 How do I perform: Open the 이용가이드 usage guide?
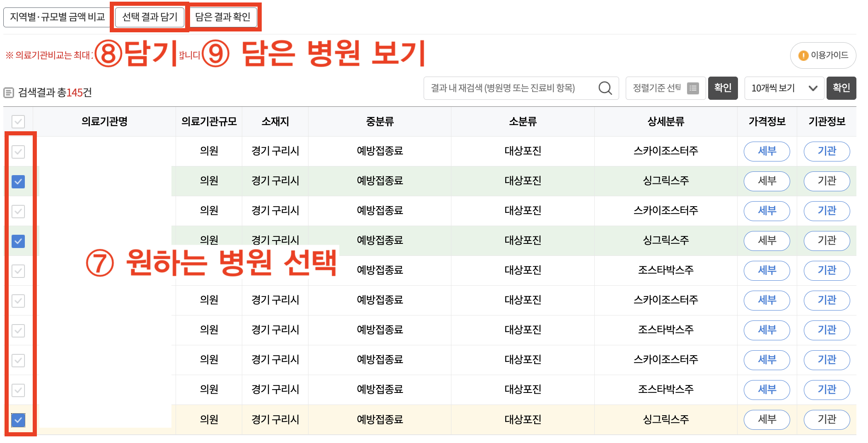pyautogui.click(x=823, y=55)
